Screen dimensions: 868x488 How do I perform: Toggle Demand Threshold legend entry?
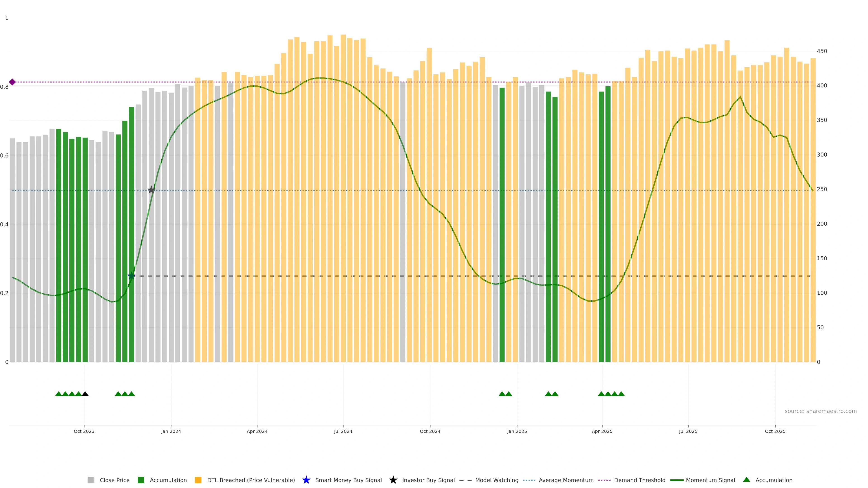point(639,480)
